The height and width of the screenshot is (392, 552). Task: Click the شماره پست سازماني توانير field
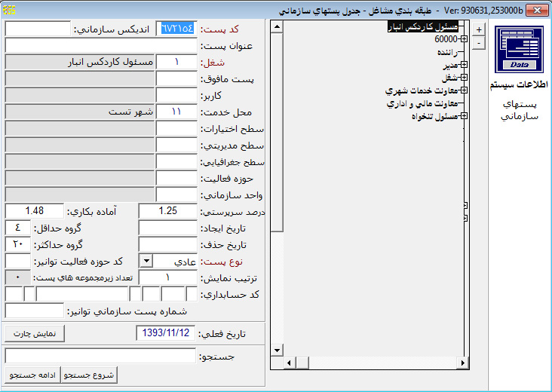coord(35,311)
